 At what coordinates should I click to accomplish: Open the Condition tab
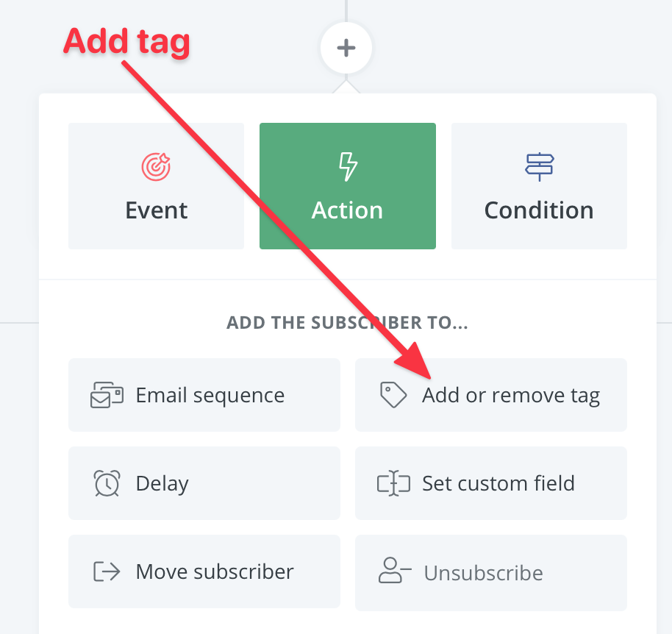(x=539, y=186)
